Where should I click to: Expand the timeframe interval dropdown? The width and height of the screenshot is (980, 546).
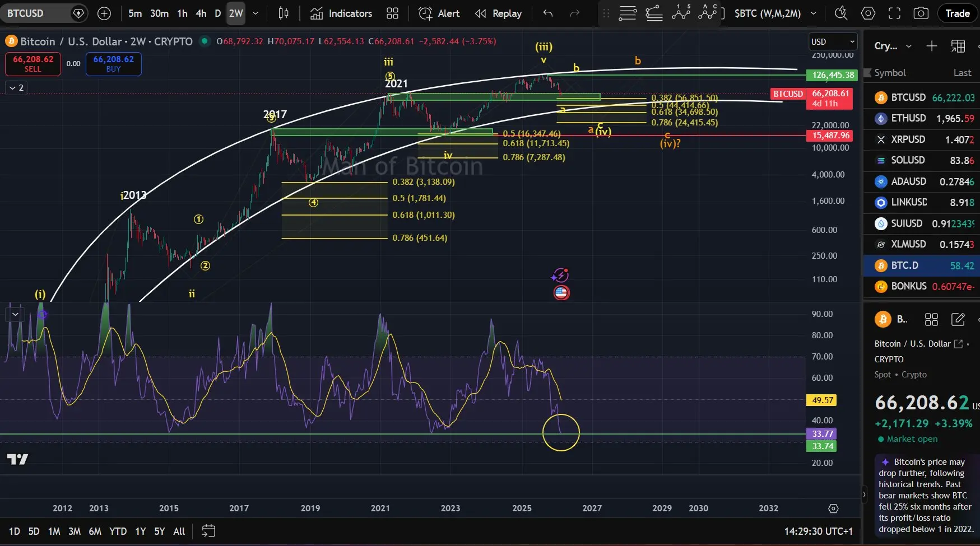pos(256,13)
